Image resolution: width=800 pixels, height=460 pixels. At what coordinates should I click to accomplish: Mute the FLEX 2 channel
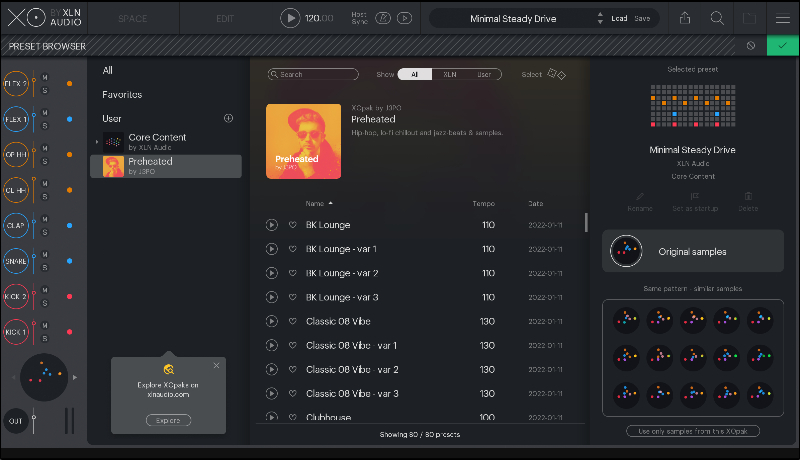[45, 78]
